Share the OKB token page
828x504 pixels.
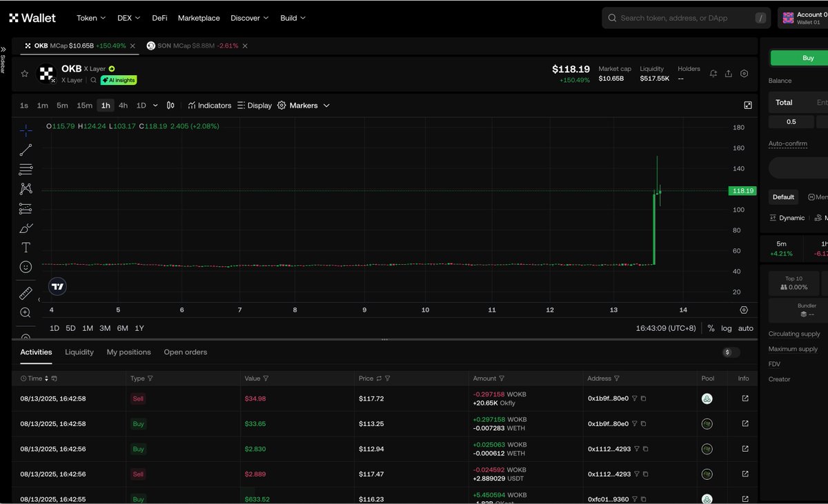(729, 74)
